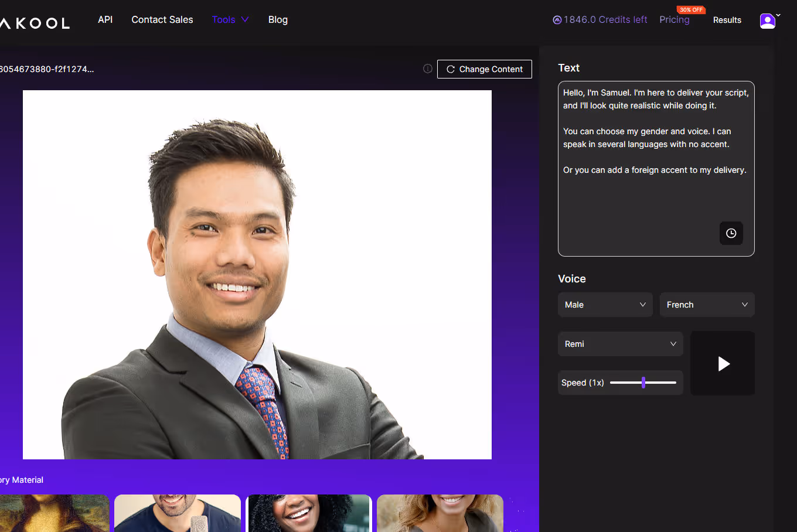The width and height of the screenshot is (797, 532).
Task: Select the blonde woman thumbnail
Action: (440, 513)
